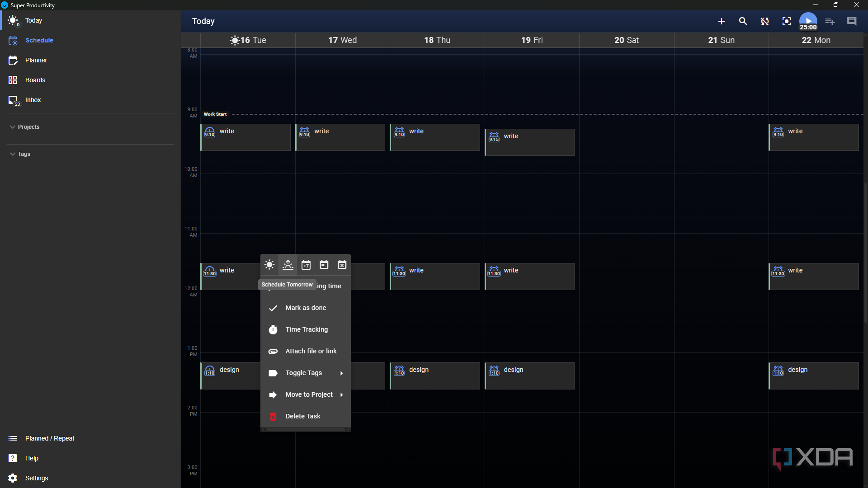Choose Time Tracking from the context menu
Viewport: 868px width, 488px height.
306,329
